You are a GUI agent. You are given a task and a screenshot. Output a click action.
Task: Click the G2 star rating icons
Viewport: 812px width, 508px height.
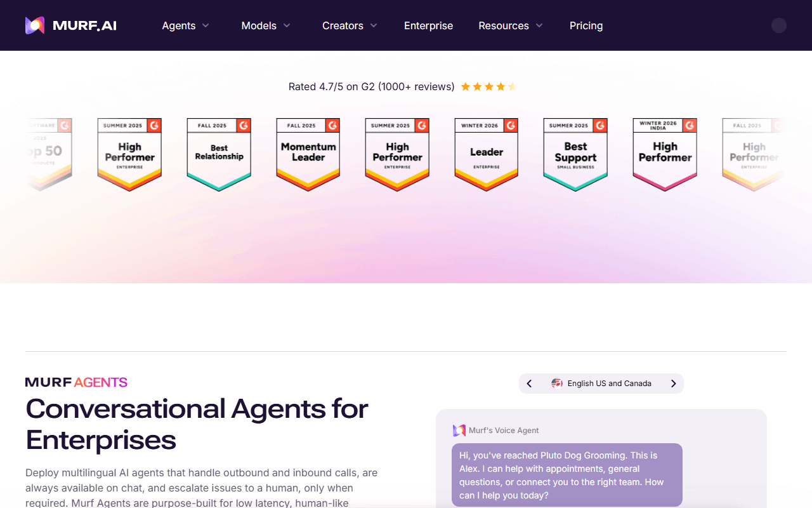(x=488, y=86)
